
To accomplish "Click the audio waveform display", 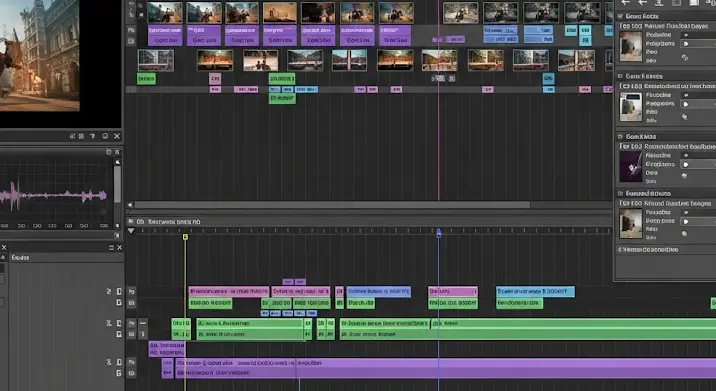I will [x=54, y=195].
